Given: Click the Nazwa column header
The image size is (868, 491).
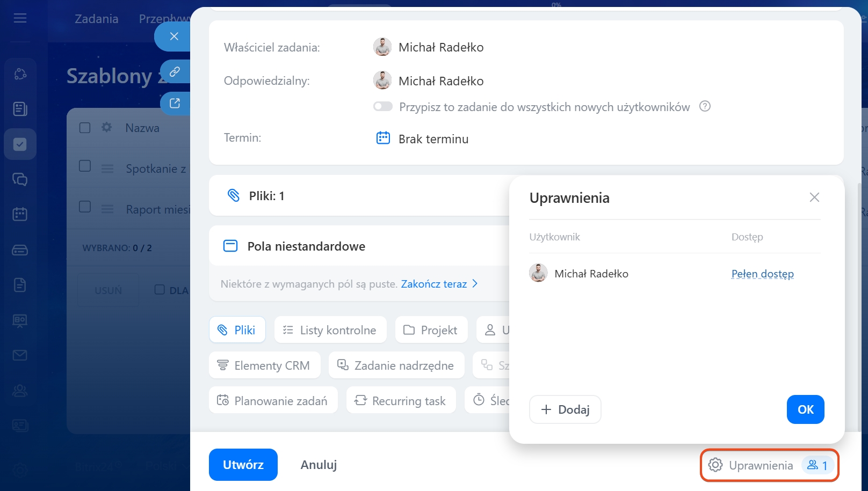Looking at the screenshot, I should click(142, 128).
